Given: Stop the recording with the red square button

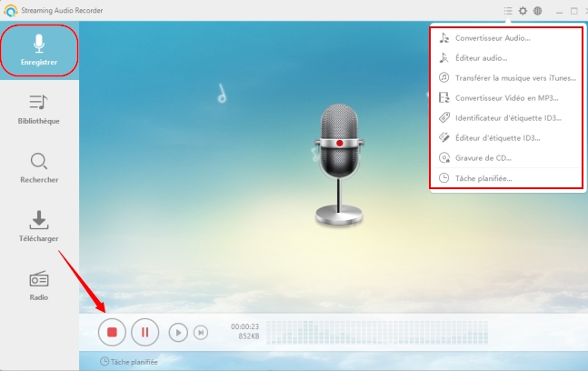Looking at the screenshot, I should point(112,333).
